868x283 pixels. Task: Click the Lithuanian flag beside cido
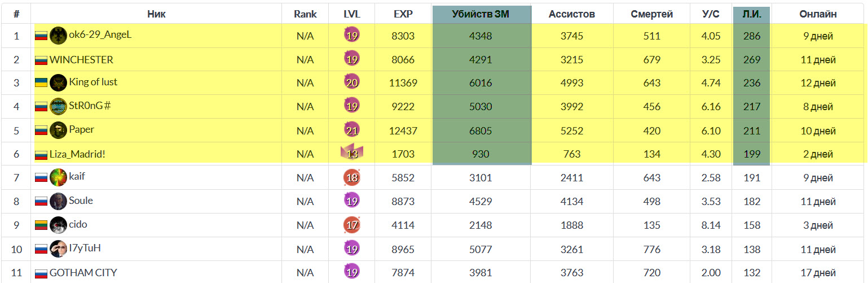41,225
